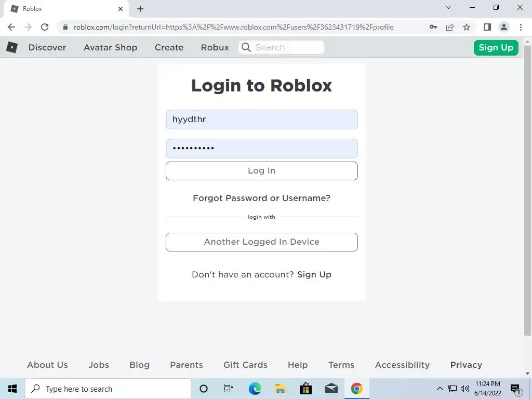Close the Roblox browser tab
532x399 pixels.
(x=121, y=9)
